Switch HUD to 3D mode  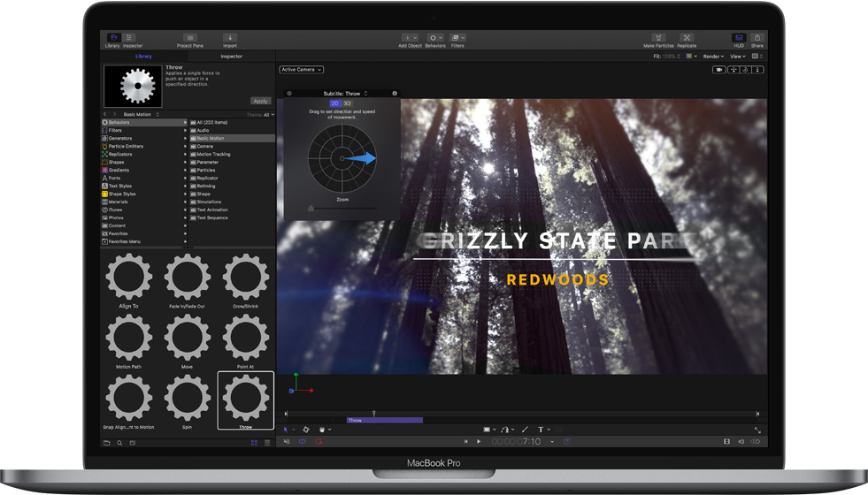pos(348,103)
